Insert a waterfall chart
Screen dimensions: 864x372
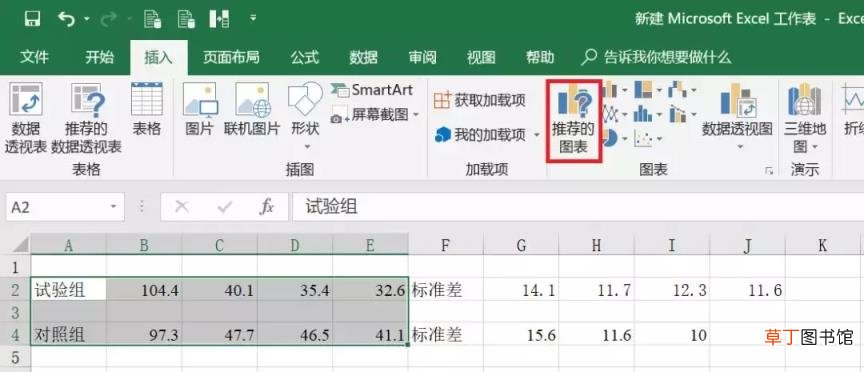tap(682, 90)
